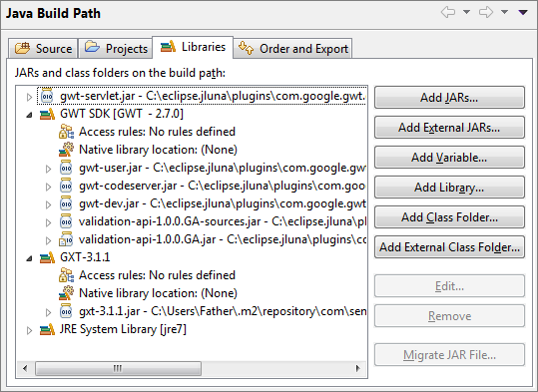
Task: Click the scrollbar right arrow
Action: 358,369
